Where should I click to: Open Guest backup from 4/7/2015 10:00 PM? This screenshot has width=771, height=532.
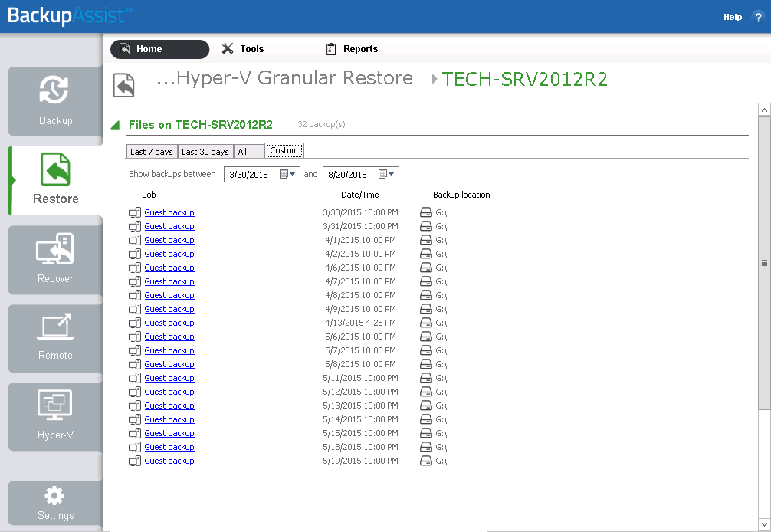[x=169, y=281]
